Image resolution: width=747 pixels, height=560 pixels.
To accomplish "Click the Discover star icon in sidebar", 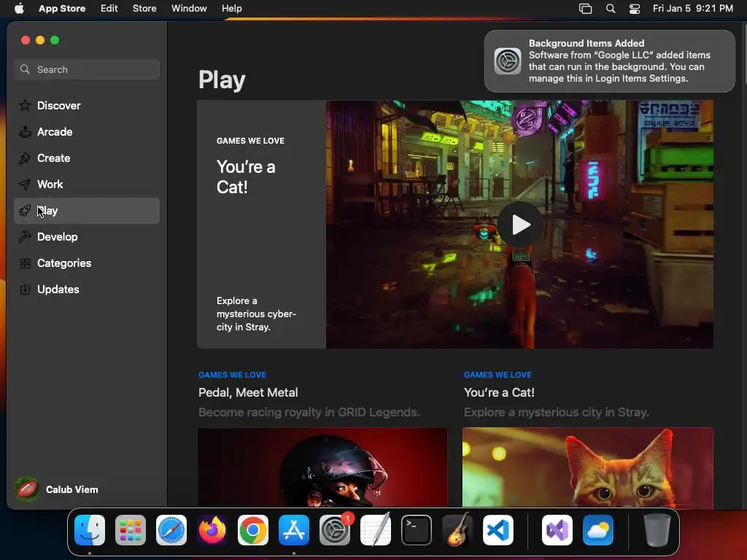I will coord(25,105).
